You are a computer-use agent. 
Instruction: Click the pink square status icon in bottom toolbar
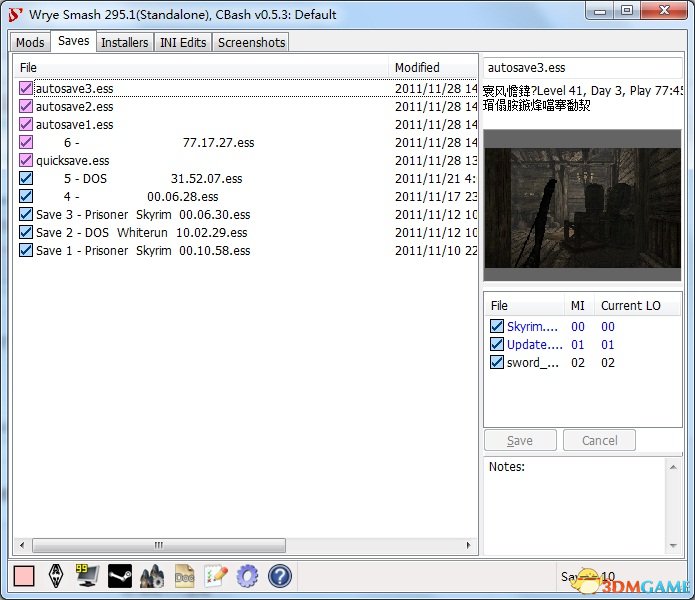click(x=24, y=576)
